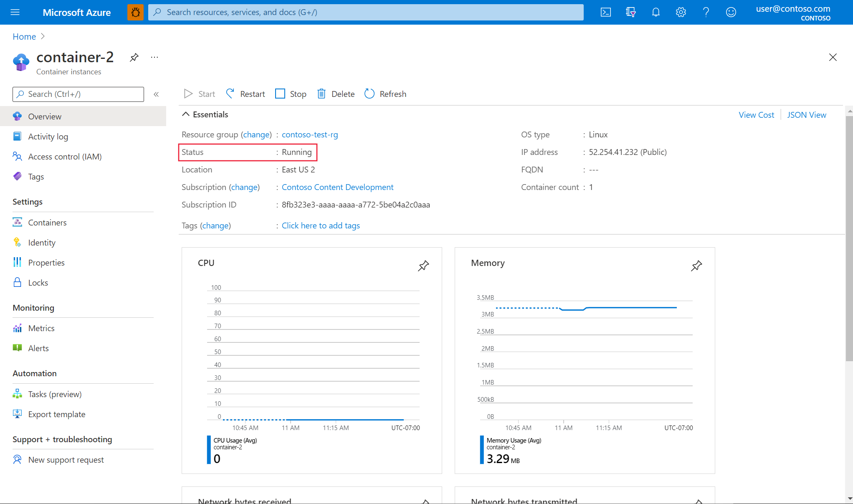The height and width of the screenshot is (504, 853).
Task: Expand the Network bytes received panel
Action: [x=423, y=500]
